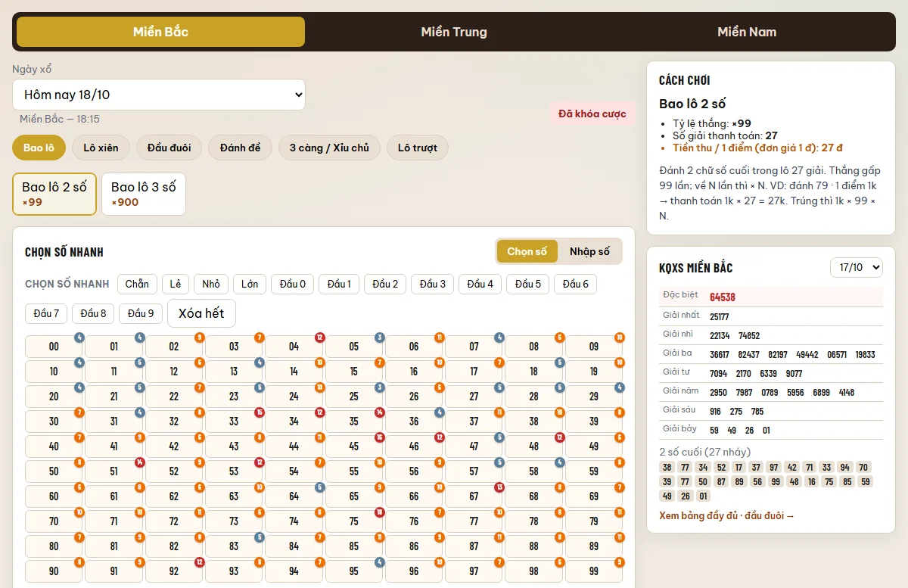Image resolution: width=908 pixels, height=588 pixels.
Task: Quick-select numbers with Đầu 3
Action: 433,284
